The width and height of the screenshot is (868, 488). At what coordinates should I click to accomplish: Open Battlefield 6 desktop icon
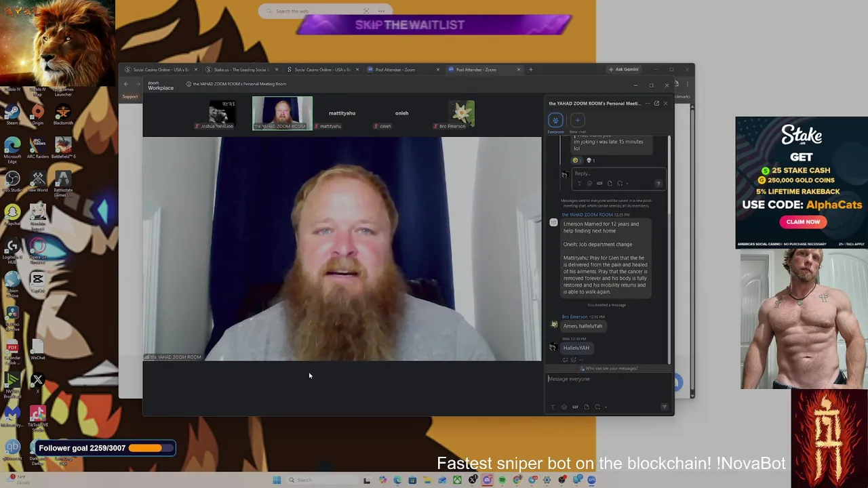click(x=64, y=148)
